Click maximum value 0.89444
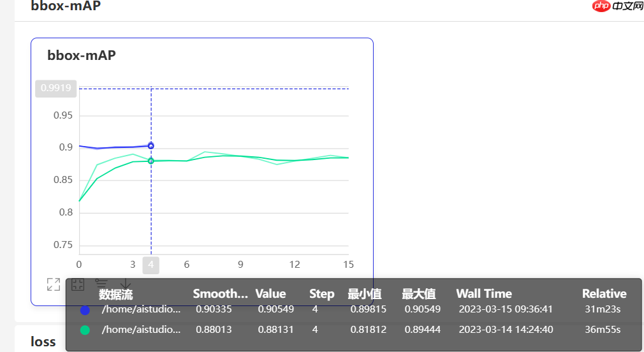644x352 pixels. point(422,330)
